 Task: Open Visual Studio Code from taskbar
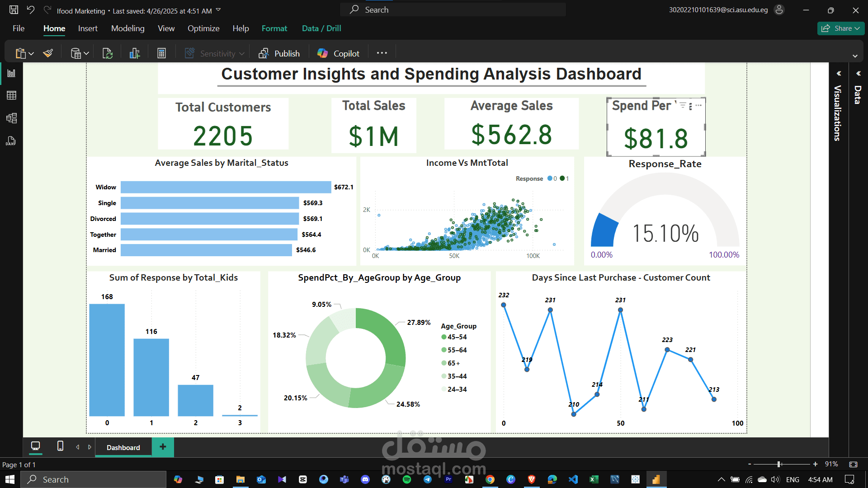click(573, 479)
